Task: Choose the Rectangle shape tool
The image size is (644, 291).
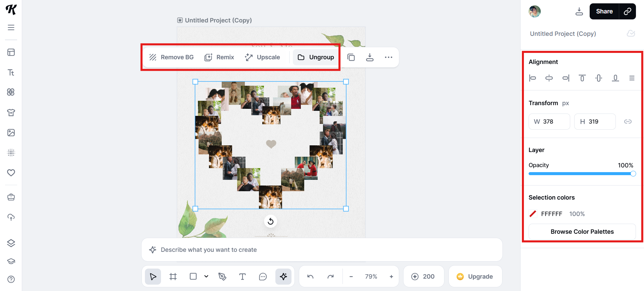Action: click(x=193, y=277)
